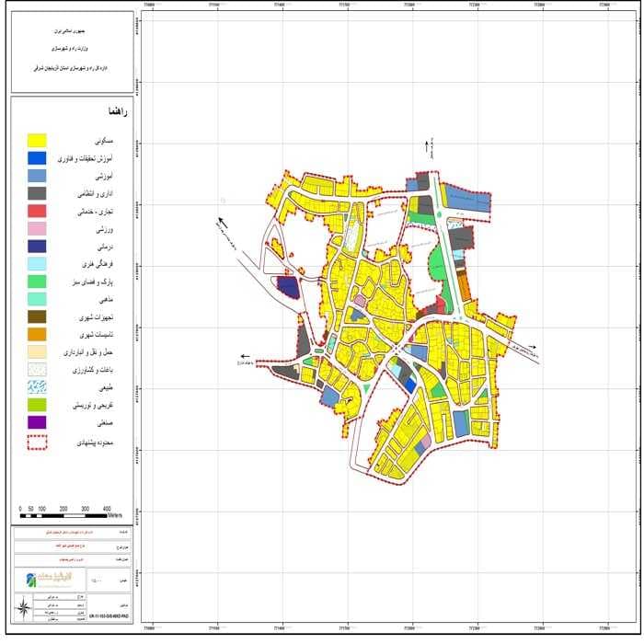Click the legend label 'صنعتی'
This screenshot has width=644, height=644.
[105, 423]
